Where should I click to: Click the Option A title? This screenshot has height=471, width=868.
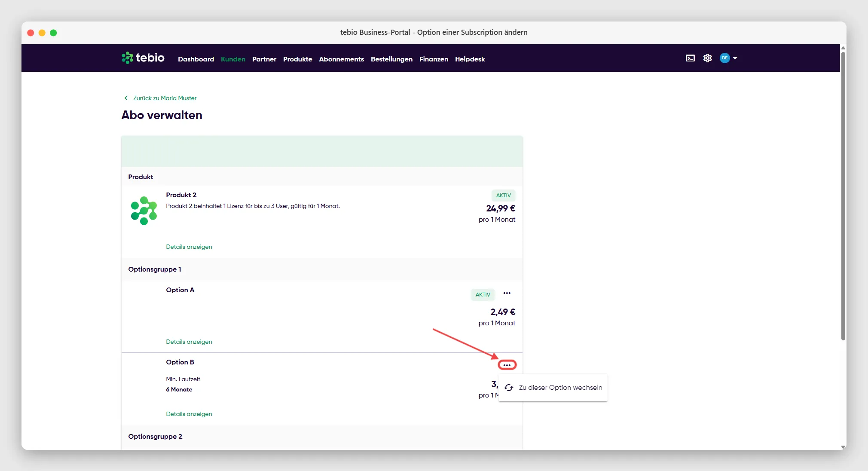point(180,290)
